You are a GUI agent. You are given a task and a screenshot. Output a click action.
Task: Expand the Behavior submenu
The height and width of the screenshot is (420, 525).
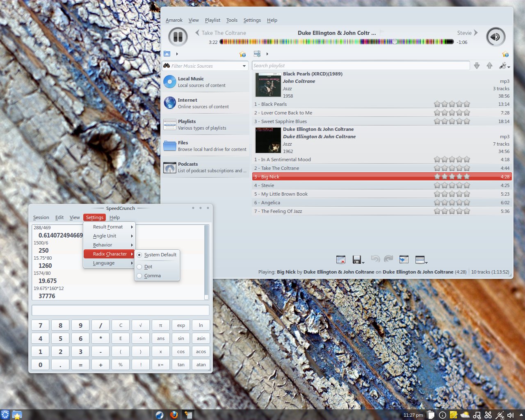pos(109,245)
